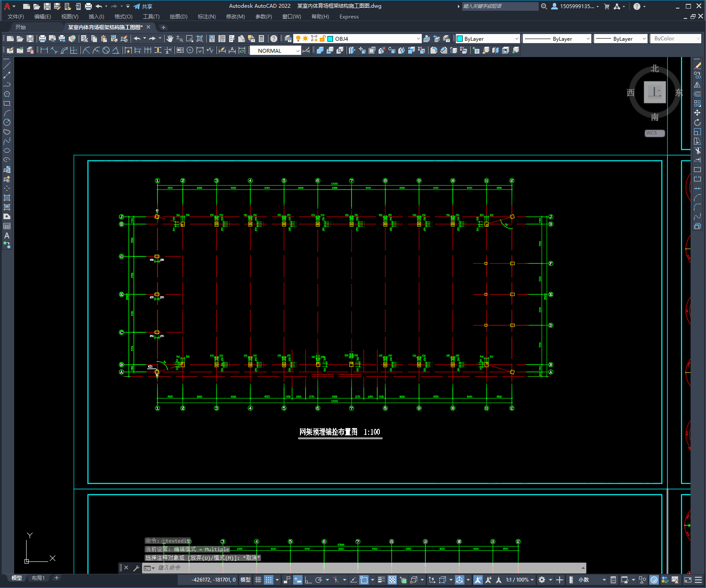Expand the OBJ4 layer dropdown

[418, 39]
